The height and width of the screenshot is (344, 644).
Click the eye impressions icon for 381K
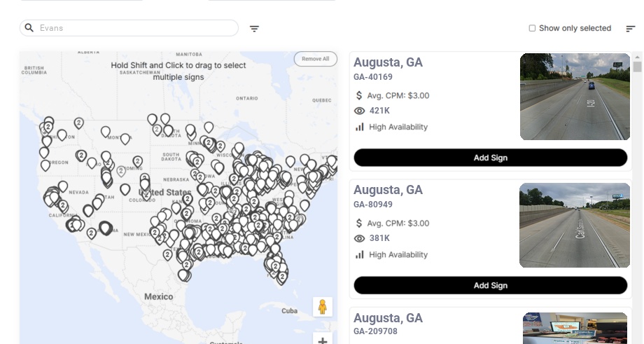tap(360, 238)
